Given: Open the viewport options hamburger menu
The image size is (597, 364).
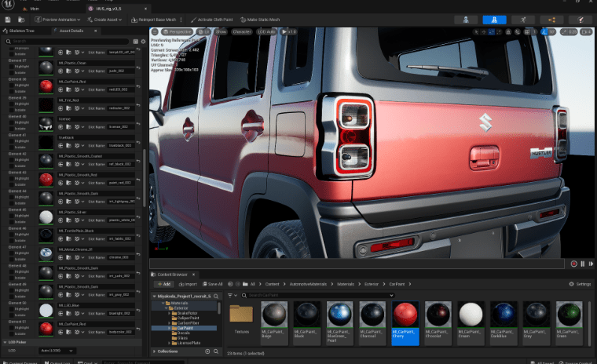Looking at the screenshot, I should click(155, 31).
